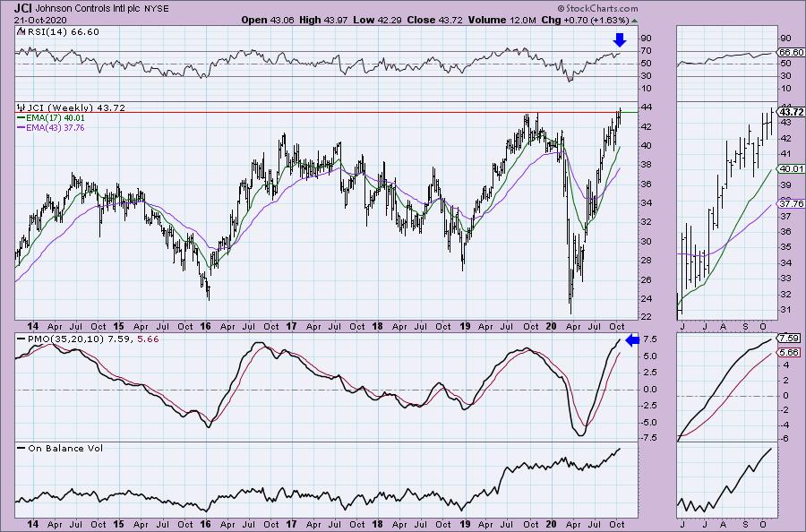Image resolution: width=806 pixels, height=532 pixels.
Task: Click the black PMO legend line swatch
Action: click(21, 339)
